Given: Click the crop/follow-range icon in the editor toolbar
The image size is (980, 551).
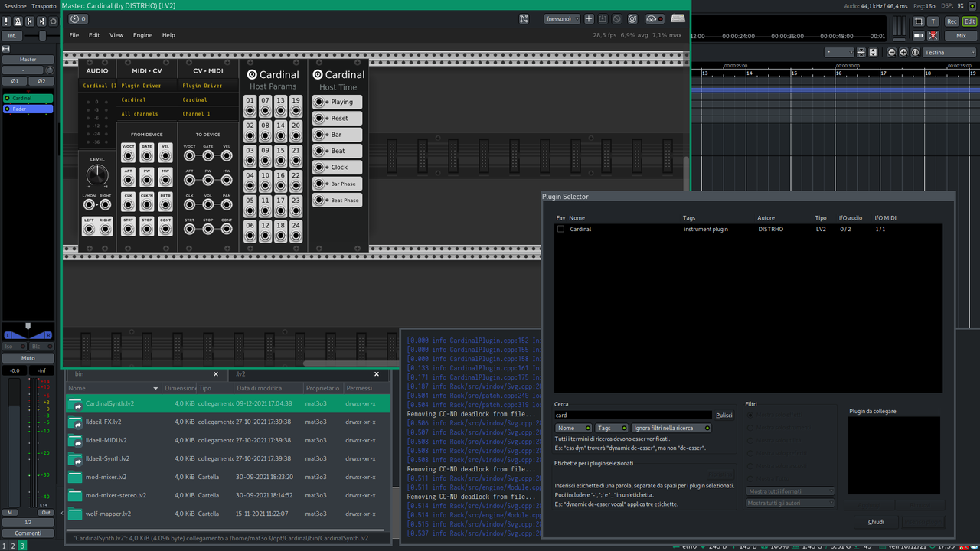Looking at the screenshot, I should pyautogui.click(x=920, y=21).
